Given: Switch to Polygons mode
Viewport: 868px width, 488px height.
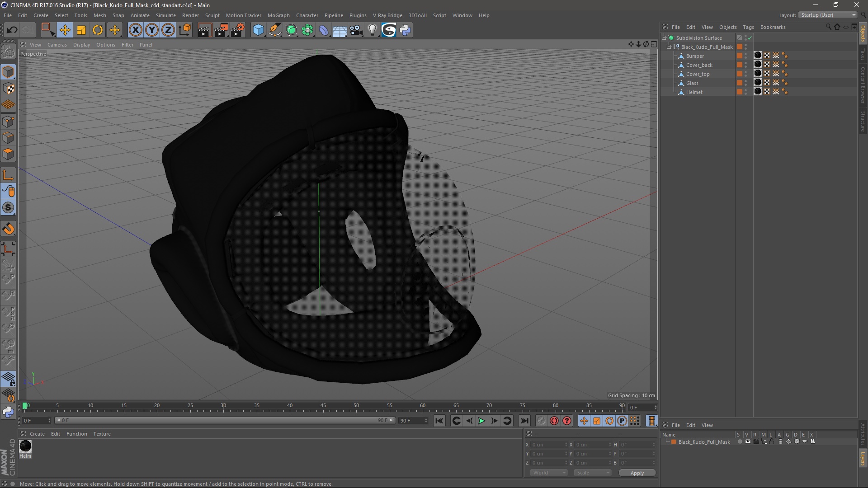Looking at the screenshot, I should [x=8, y=154].
